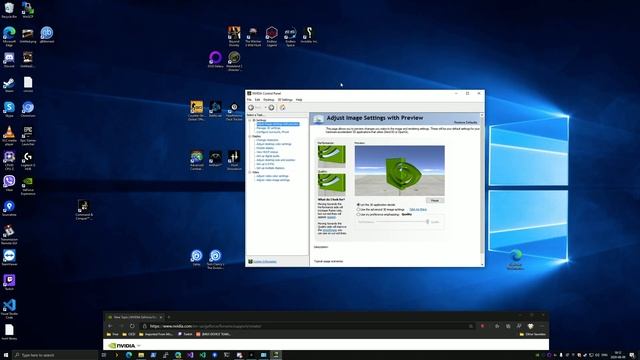The image size is (640, 360).
Task: Open Twitch desktop shortcut
Action: [9, 282]
